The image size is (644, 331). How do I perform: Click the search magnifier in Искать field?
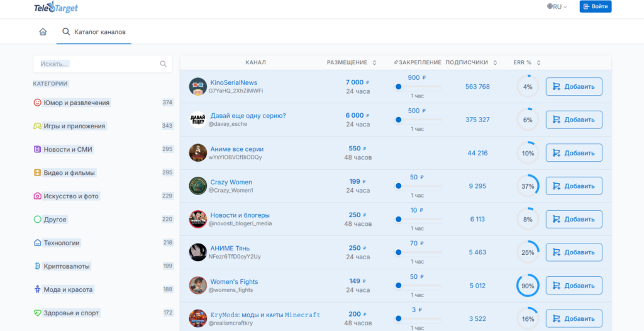tap(163, 64)
